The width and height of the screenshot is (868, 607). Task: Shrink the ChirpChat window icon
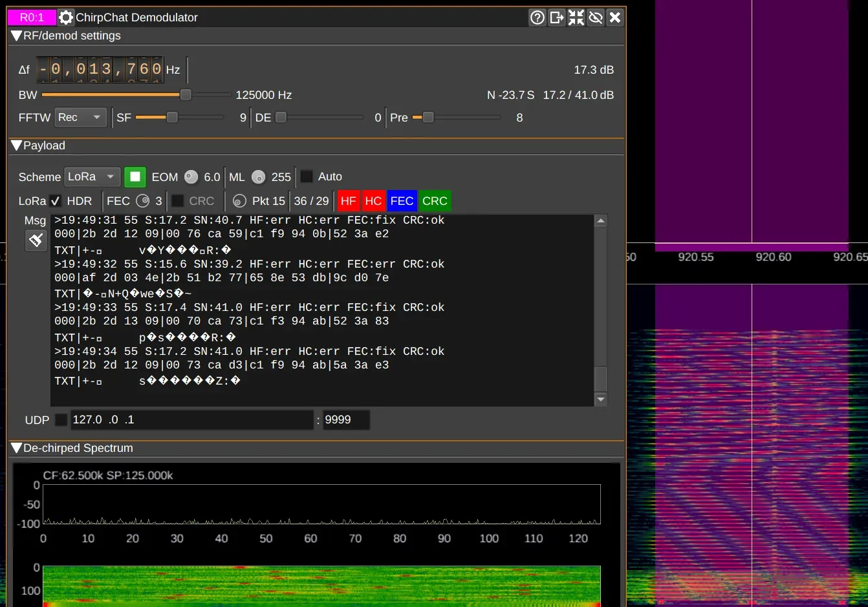click(x=576, y=17)
